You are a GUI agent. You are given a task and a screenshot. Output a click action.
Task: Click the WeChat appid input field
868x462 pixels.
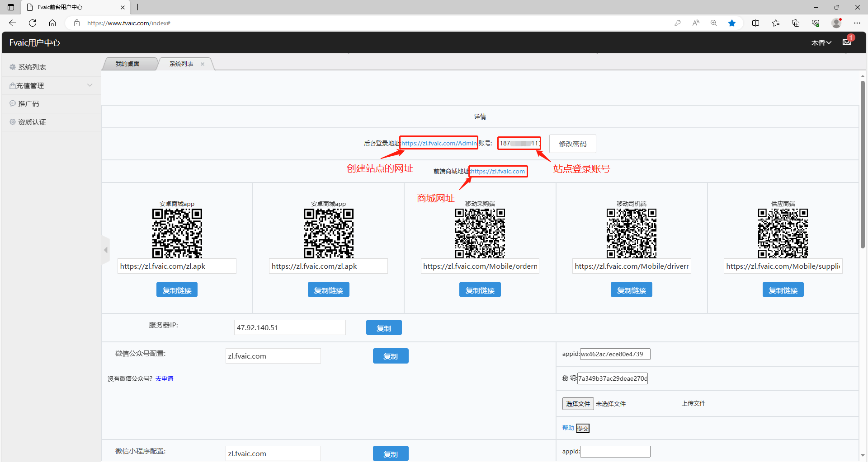(615, 354)
